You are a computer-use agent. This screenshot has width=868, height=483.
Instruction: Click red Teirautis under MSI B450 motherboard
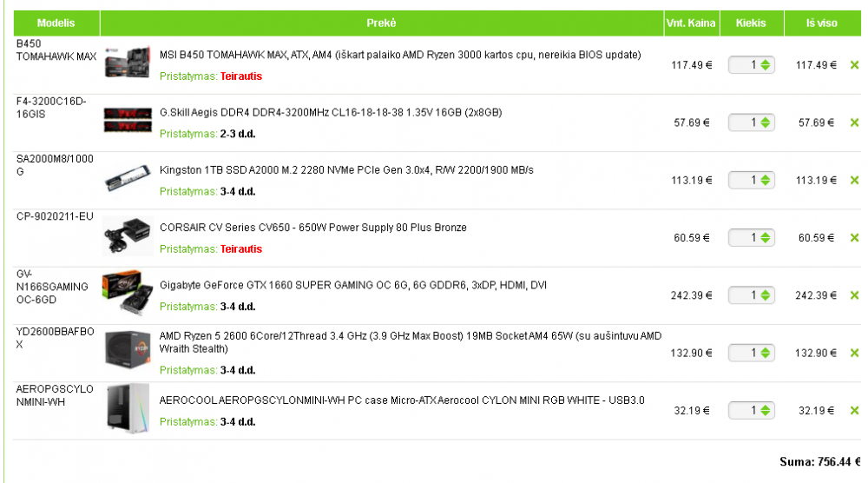coord(241,76)
